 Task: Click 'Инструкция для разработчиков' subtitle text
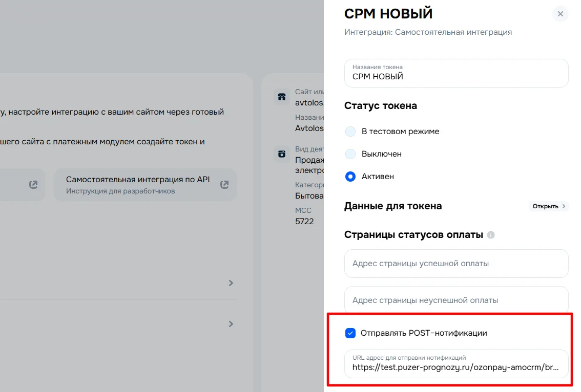tap(120, 191)
